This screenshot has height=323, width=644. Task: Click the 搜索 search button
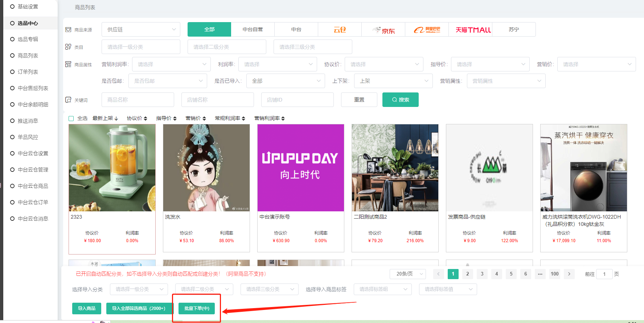point(401,100)
